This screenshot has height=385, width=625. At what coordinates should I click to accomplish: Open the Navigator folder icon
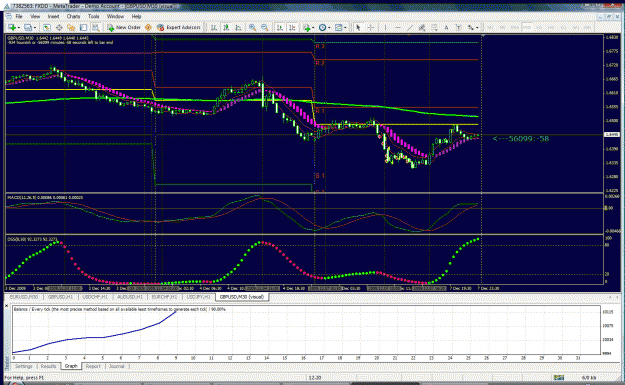[x=71, y=28]
